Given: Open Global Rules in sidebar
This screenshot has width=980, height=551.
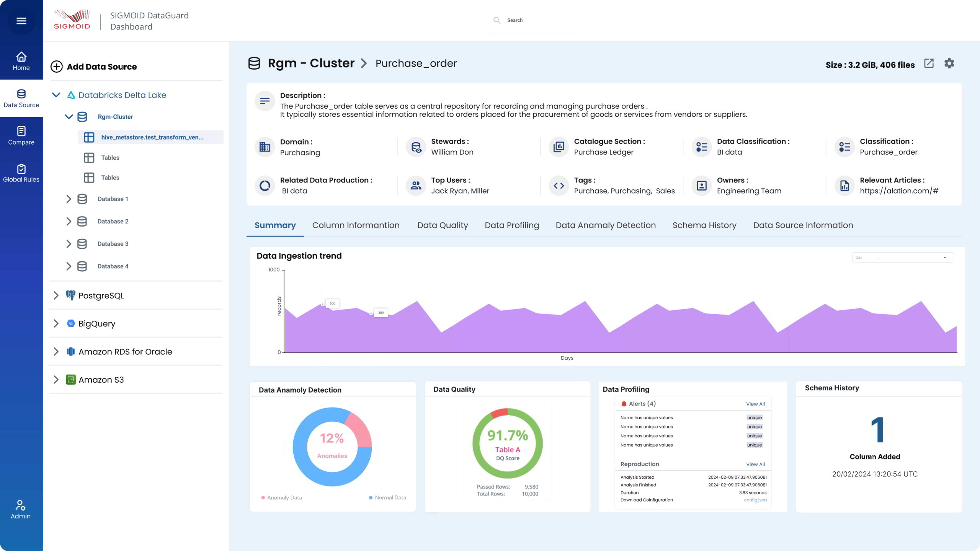Looking at the screenshot, I should click(x=21, y=173).
